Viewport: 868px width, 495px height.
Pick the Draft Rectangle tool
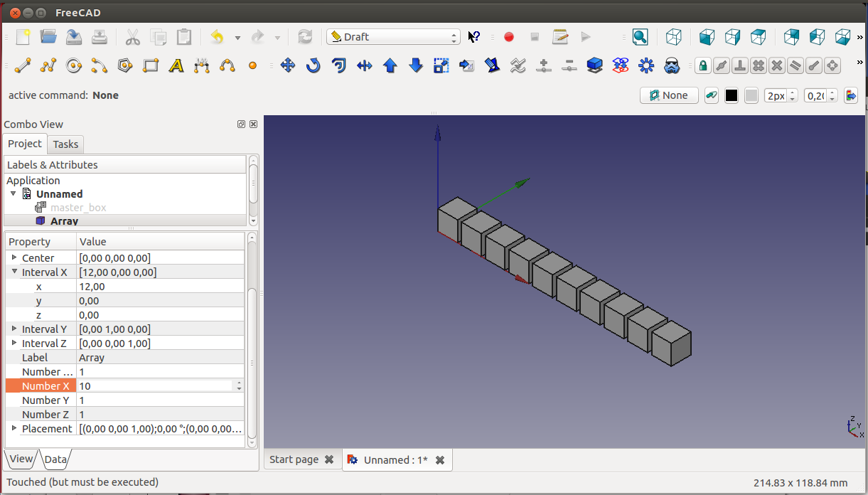click(x=151, y=66)
